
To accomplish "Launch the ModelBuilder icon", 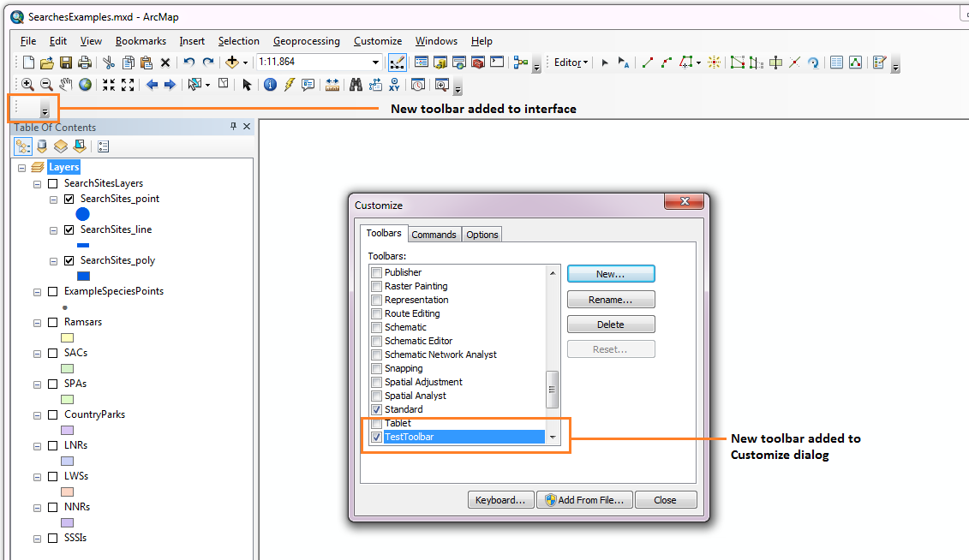I will coord(521,63).
